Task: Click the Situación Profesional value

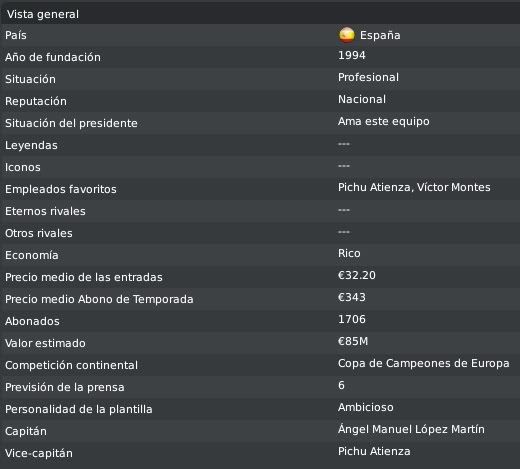Action: pyautogui.click(x=368, y=77)
